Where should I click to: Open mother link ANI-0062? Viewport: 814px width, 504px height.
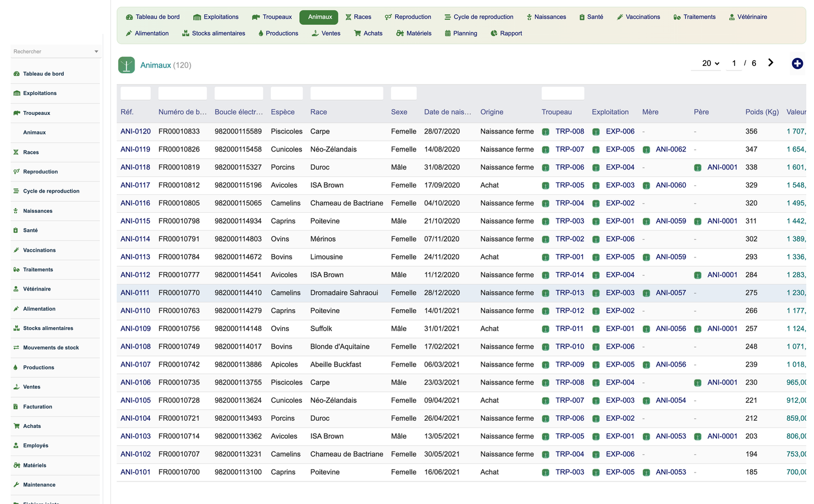click(671, 149)
